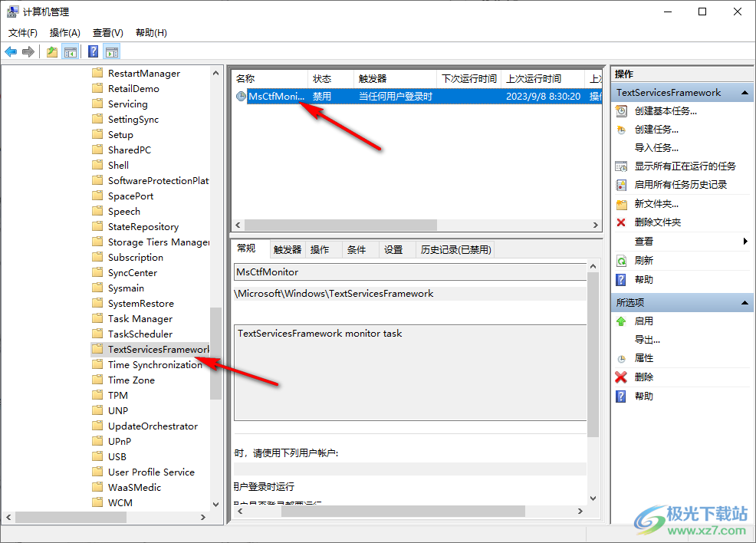Click the 当任何用户登录时 trigger cell

[x=396, y=97]
